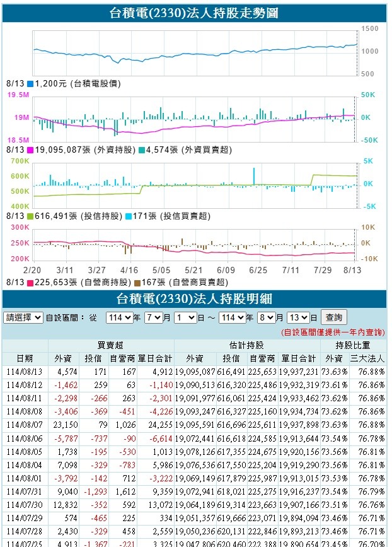Click the 估計持股 group header
This screenshot has width=392, height=547.
click(x=247, y=345)
